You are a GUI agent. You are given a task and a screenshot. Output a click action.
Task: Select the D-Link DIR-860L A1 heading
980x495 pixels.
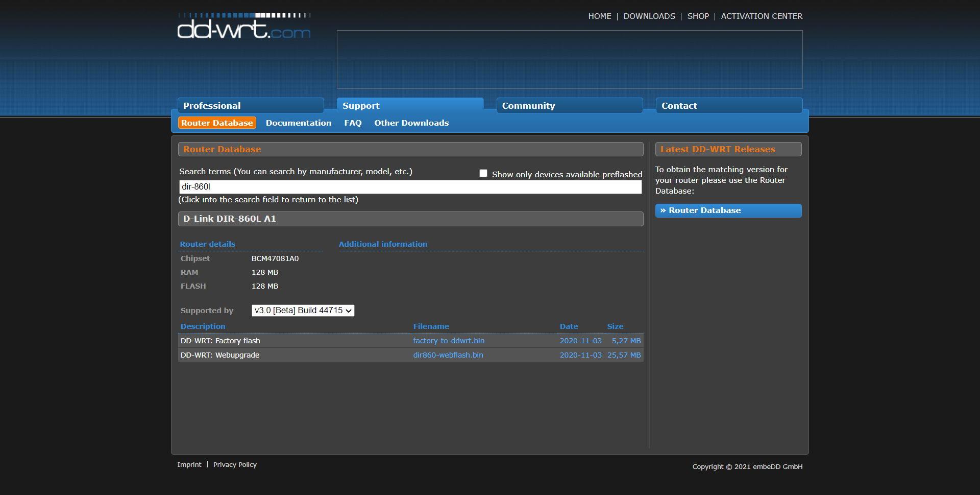coord(411,219)
